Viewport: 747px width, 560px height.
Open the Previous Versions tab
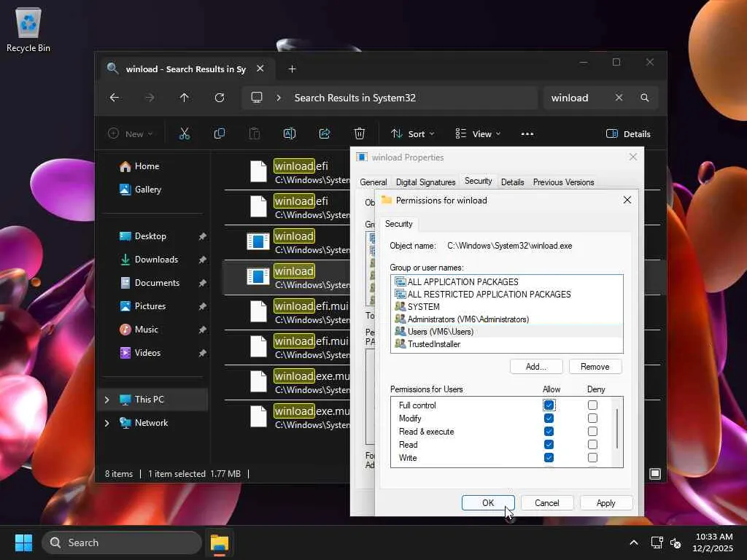click(x=563, y=182)
